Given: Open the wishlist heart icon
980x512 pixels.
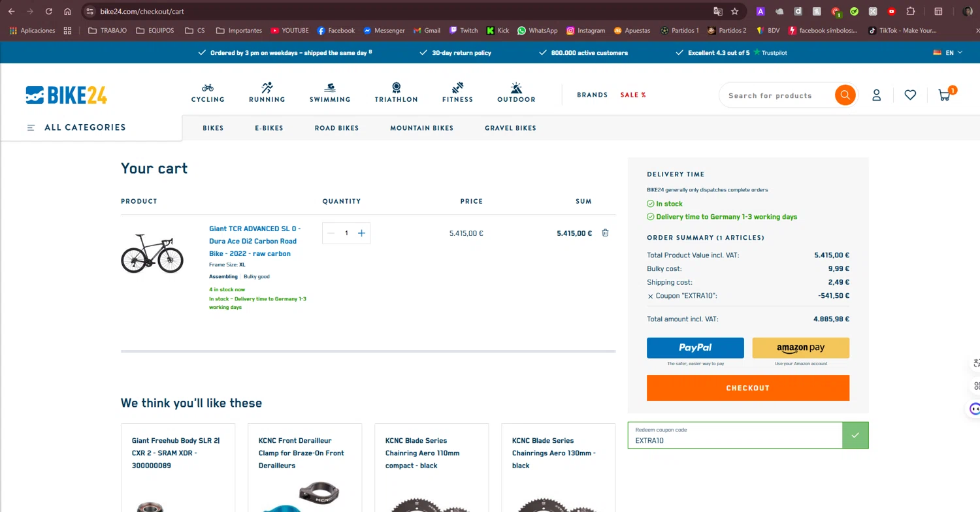Looking at the screenshot, I should pos(910,95).
